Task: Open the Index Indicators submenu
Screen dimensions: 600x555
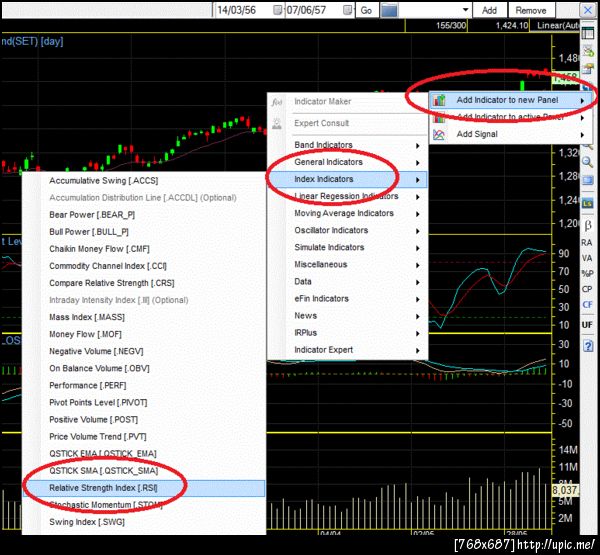Action: pyautogui.click(x=347, y=179)
